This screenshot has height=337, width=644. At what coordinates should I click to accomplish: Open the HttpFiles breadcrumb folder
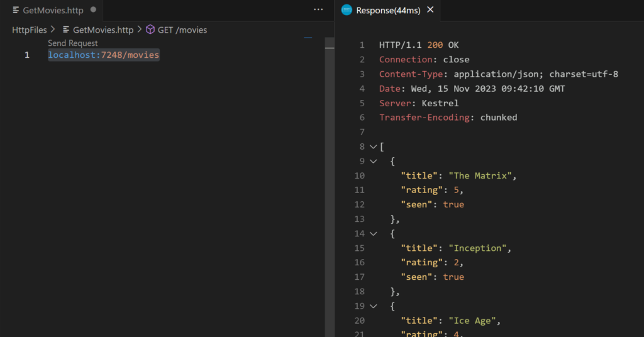pos(30,30)
